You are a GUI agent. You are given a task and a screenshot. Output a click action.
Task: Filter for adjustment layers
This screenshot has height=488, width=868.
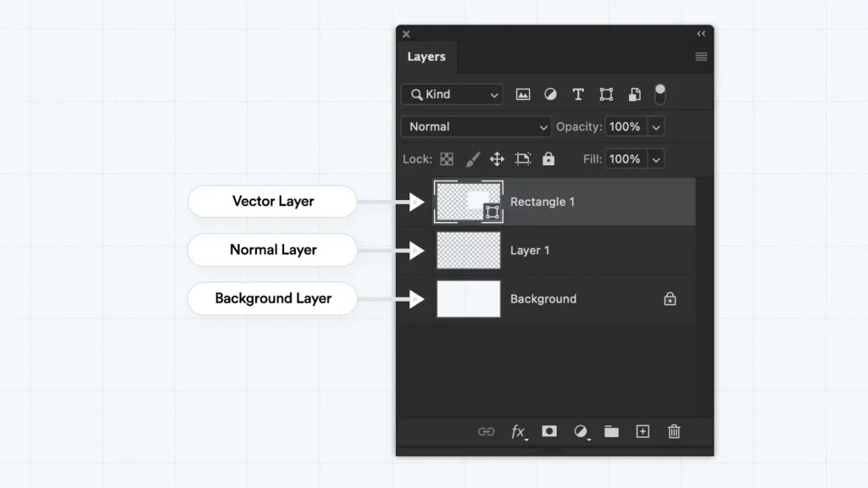[x=550, y=95]
